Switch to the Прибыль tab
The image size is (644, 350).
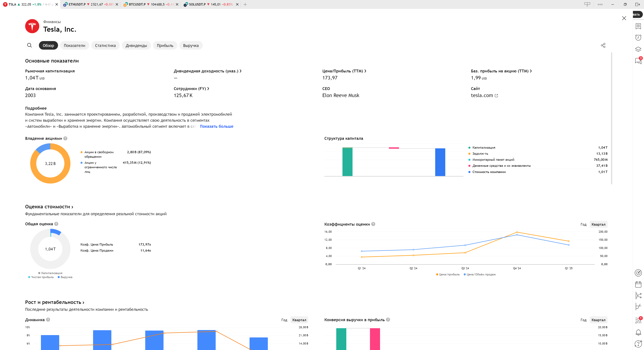tap(165, 45)
